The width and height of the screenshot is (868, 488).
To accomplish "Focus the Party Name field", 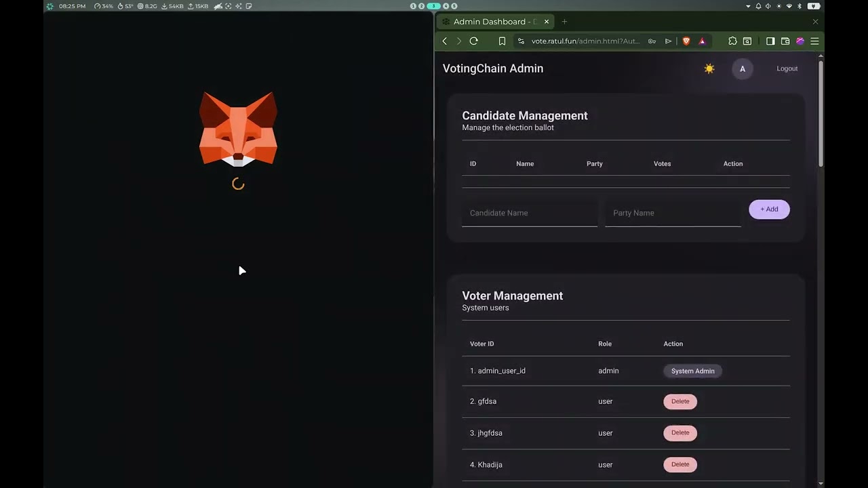I will click(x=673, y=213).
